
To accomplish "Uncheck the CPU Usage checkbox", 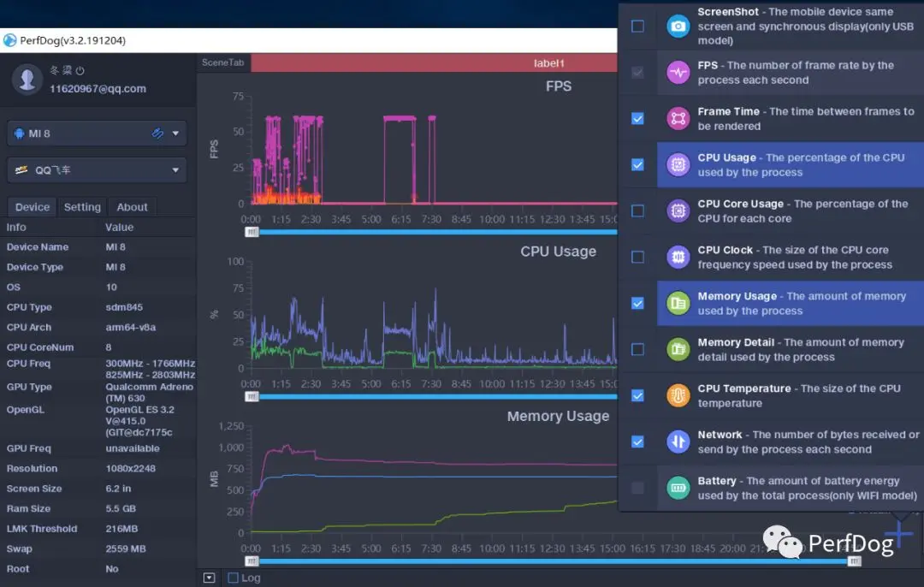I will 637,164.
